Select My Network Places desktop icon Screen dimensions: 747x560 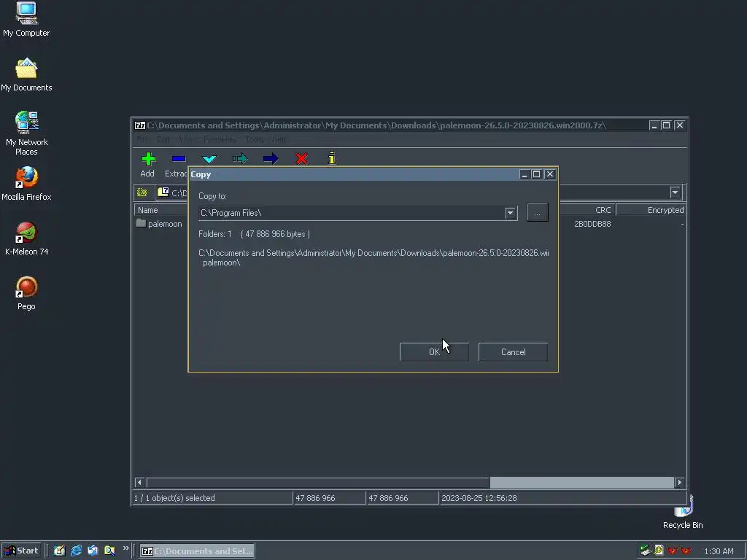click(27, 134)
